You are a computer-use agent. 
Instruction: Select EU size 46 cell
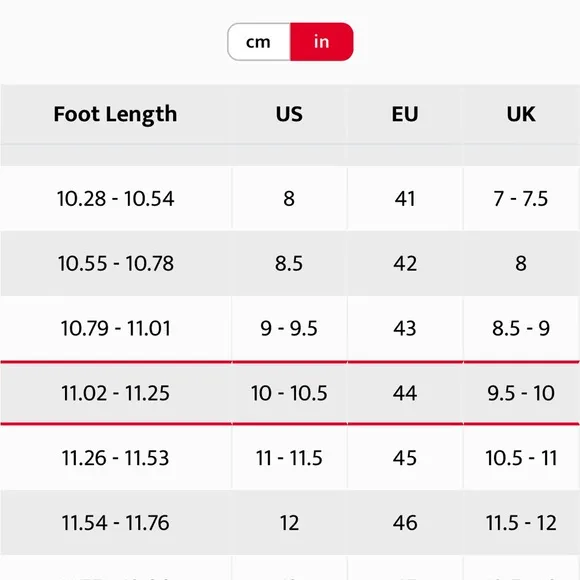[405, 523]
